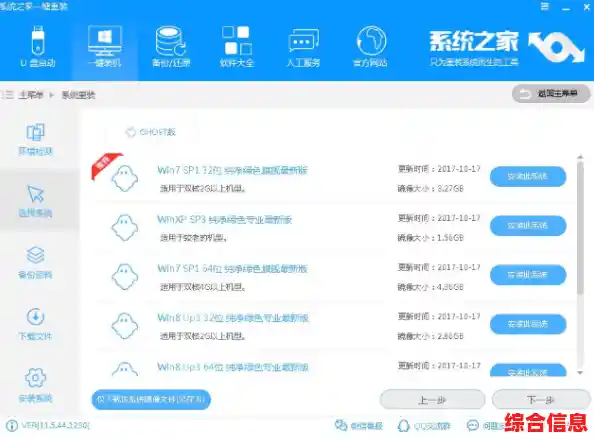Screen dimensions: 594x441
Task: Install the WinXP SP3 system
Action: pos(528,225)
